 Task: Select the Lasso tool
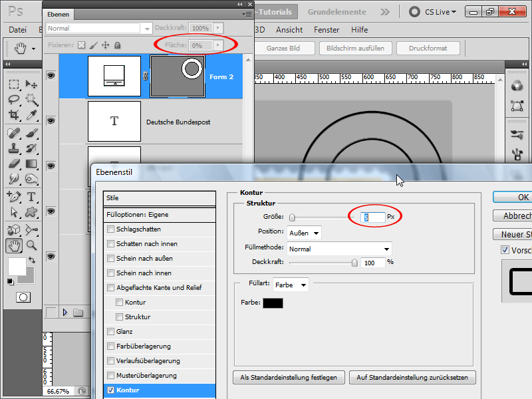[14, 99]
